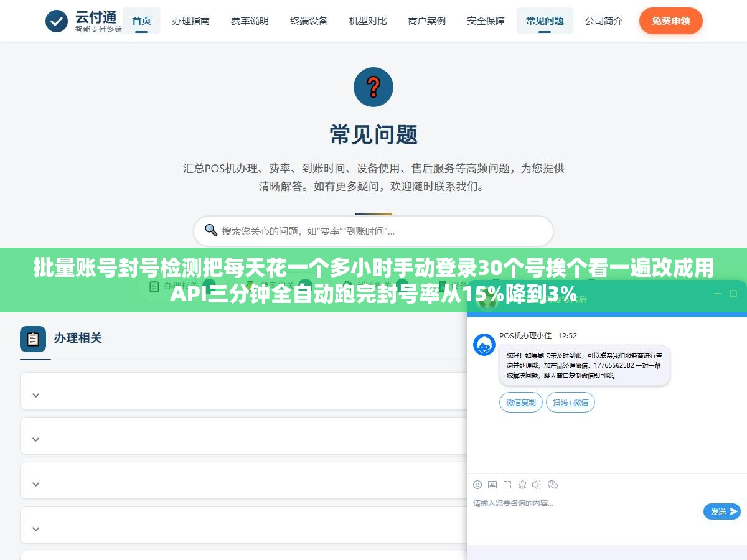
Task: Open the 公司简介 page
Action: (x=603, y=21)
